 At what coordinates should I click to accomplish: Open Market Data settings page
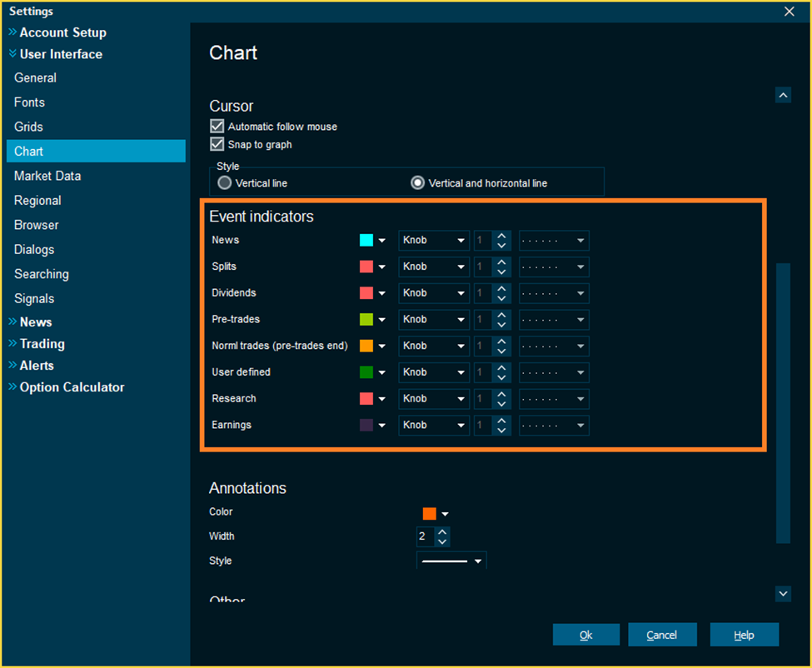[47, 176]
